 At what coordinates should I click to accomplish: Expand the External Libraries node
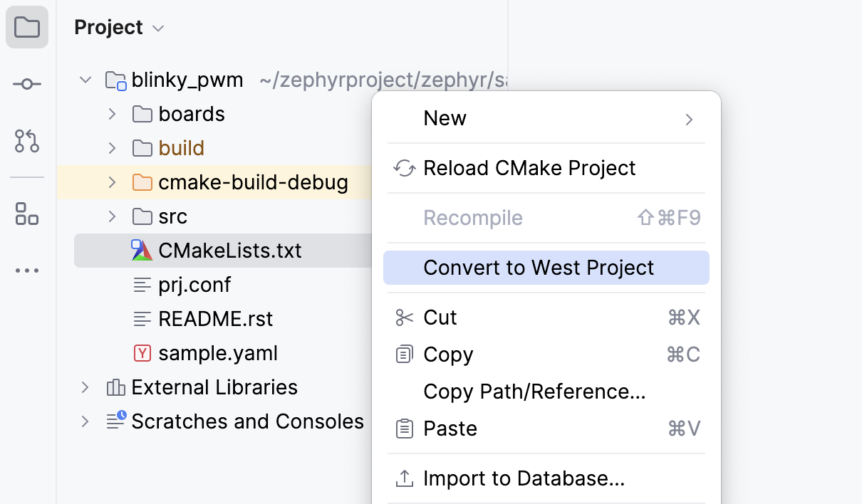(x=85, y=387)
